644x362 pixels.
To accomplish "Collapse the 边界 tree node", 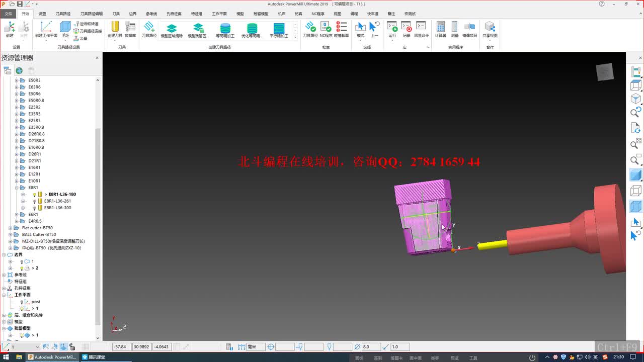I will point(4,255).
